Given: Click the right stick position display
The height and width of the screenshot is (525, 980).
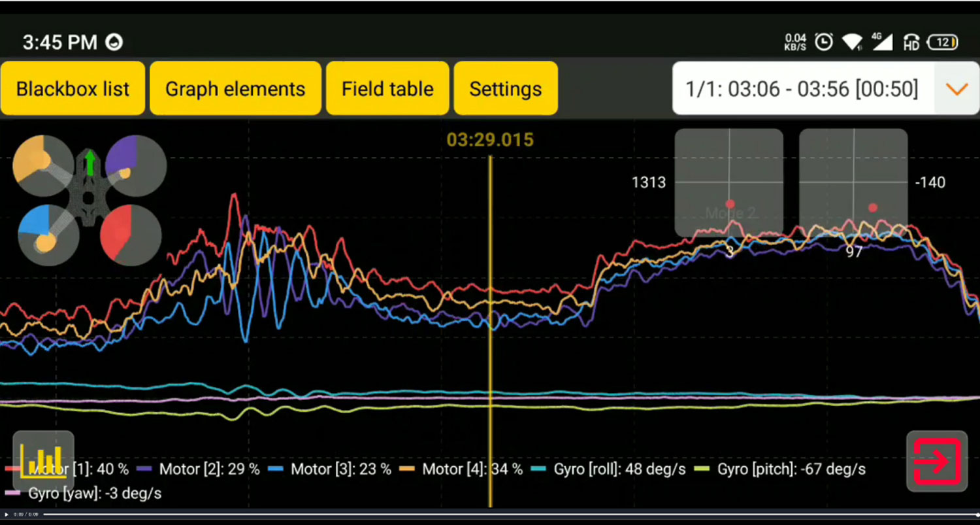Looking at the screenshot, I should click(x=853, y=182).
